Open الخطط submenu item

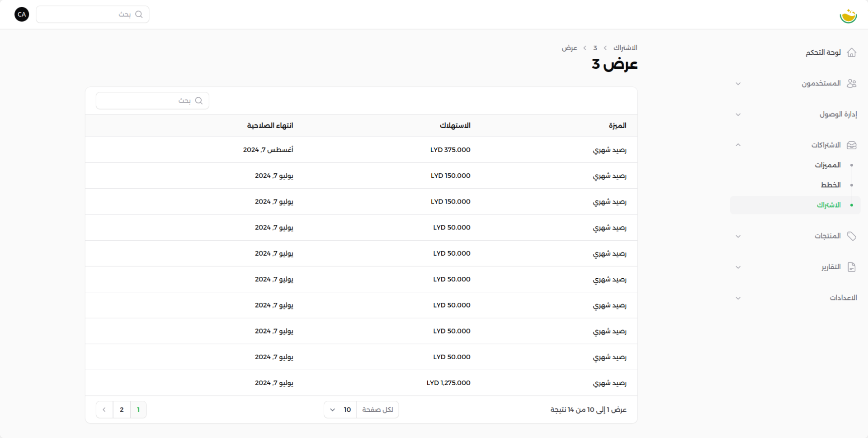pos(831,185)
